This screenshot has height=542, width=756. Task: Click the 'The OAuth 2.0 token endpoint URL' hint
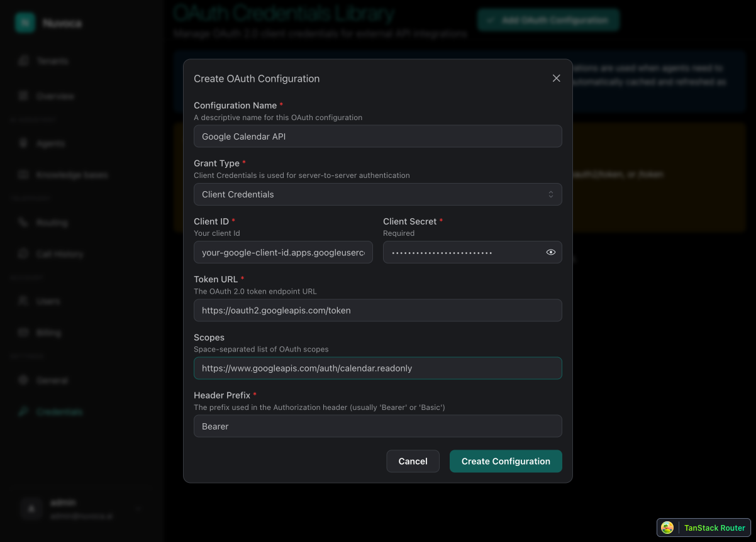pyautogui.click(x=255, y=291)
